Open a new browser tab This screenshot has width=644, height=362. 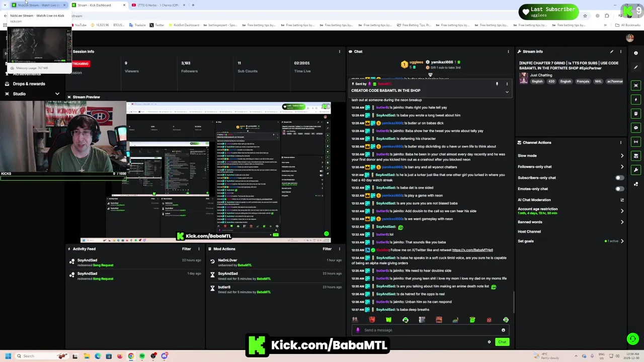(193, 5)
